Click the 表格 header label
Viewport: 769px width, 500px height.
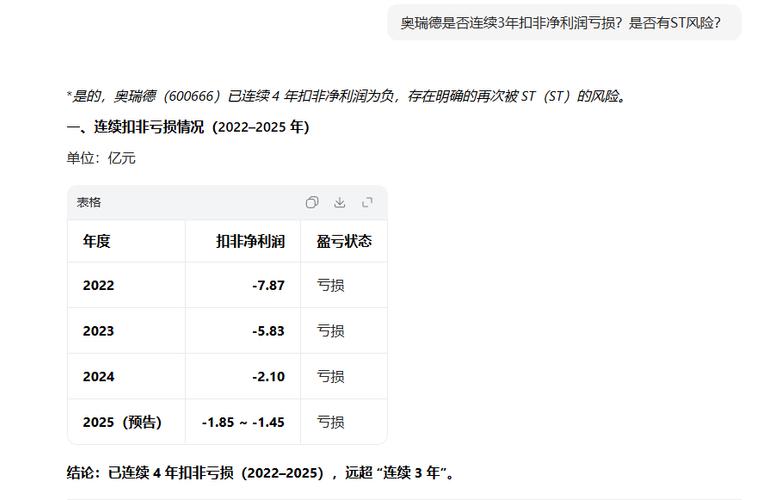tap(89, 202)
